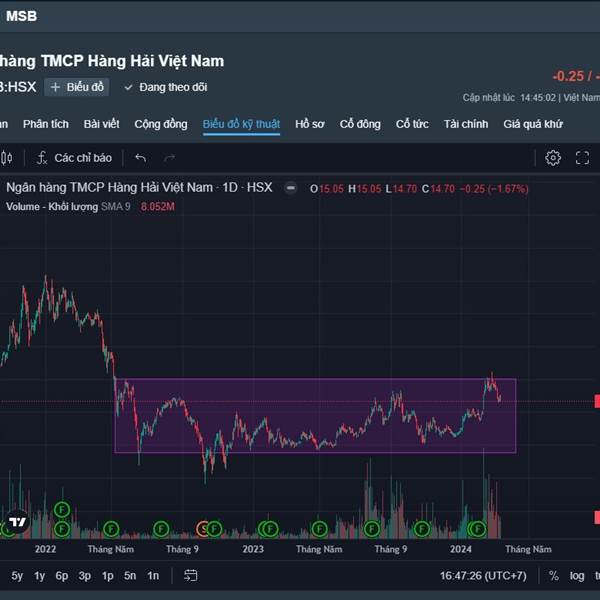Image resolution: width=600 pixels, height=600 pixels.
Task: Switch to the Cộng đồng tab
Action: (x=161, y=124)
